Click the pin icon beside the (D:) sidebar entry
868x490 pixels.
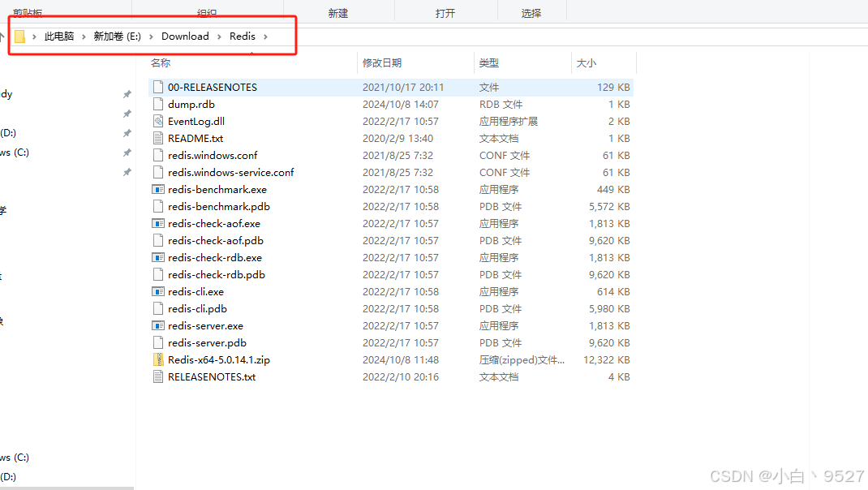pos(127,133)
